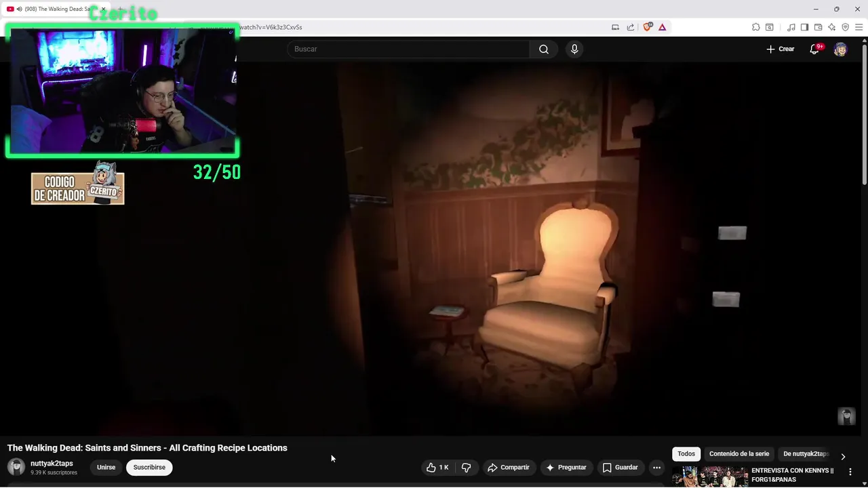Open the extensions puzzle icon
The height and width of the screenshot is (488, 868).
756,27
